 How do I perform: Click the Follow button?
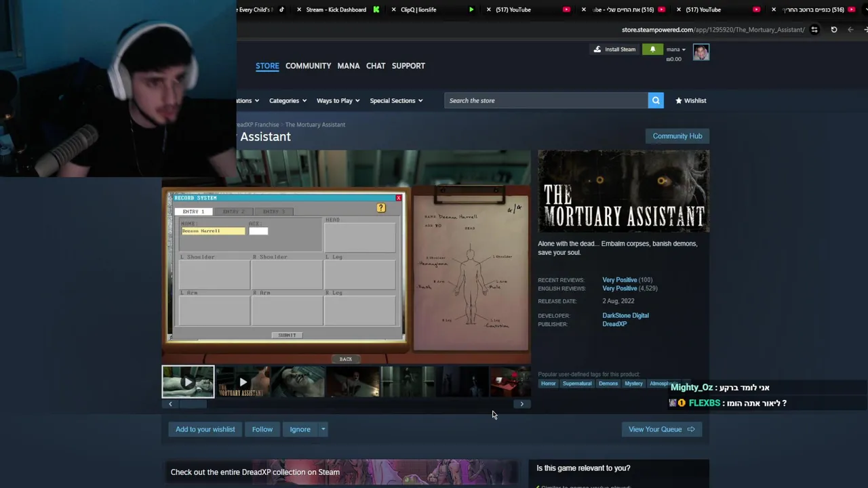pyautogui.click(x=262, y=429)
